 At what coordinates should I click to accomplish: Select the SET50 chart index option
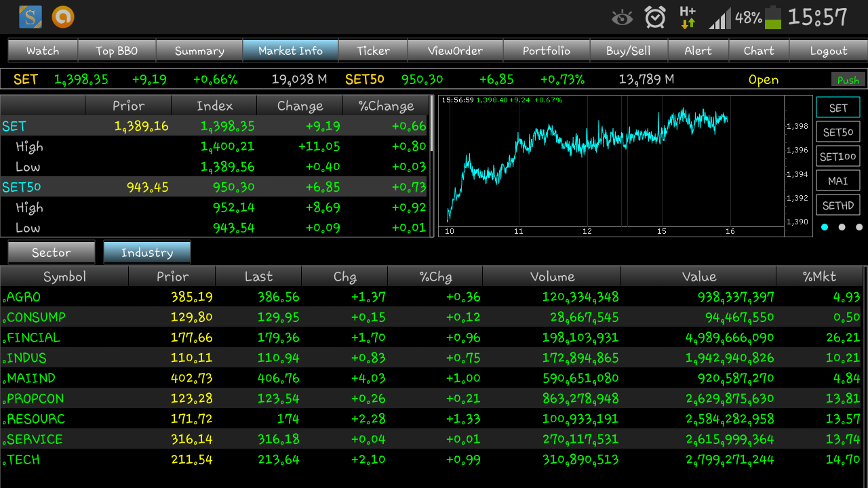[837, 132]
